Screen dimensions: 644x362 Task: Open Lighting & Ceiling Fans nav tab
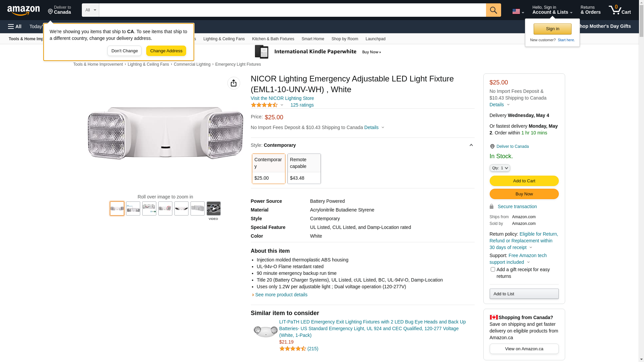pyautogui.click(x=224, y=39)
